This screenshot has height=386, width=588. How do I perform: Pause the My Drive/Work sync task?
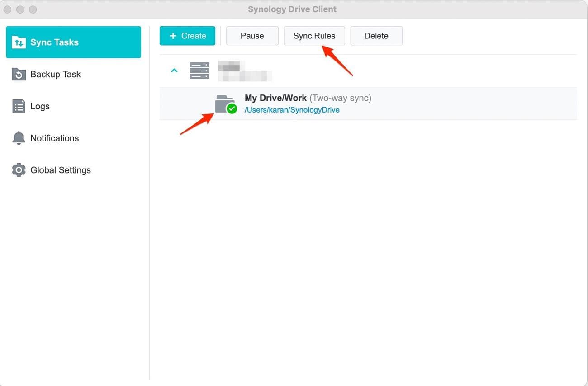252,36
